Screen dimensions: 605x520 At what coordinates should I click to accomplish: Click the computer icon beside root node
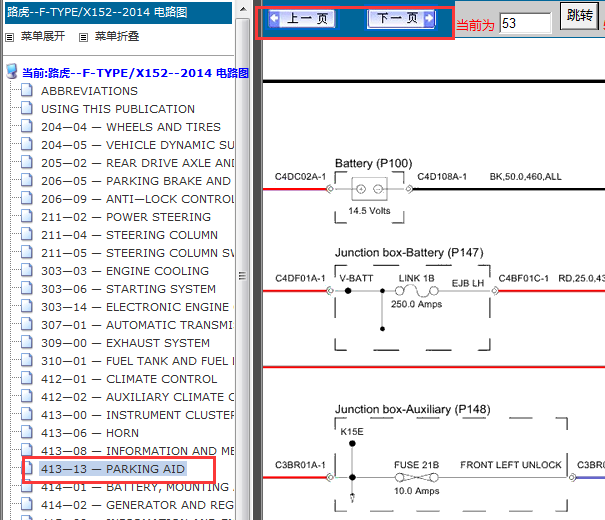pyautogui.click(x=12, y=71)
